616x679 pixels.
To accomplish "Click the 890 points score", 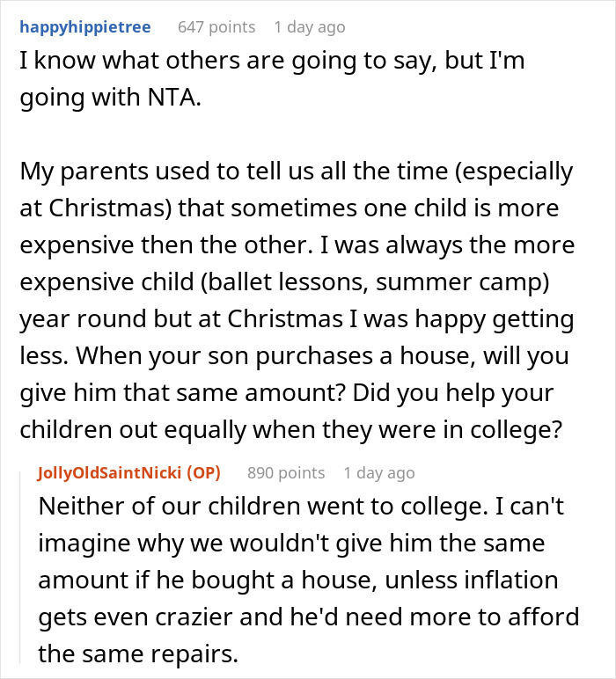I will (286, 472).
